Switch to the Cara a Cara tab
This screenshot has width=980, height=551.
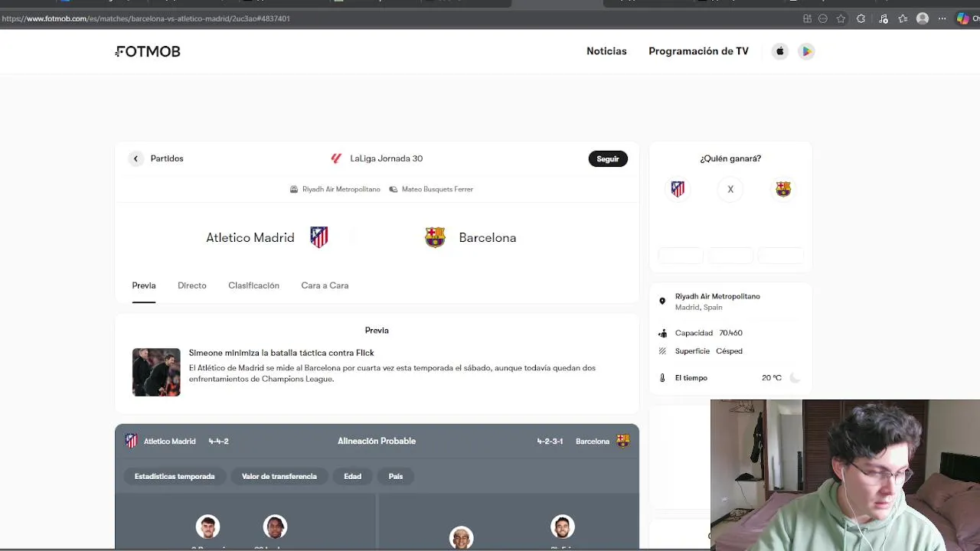pos(325,285)
